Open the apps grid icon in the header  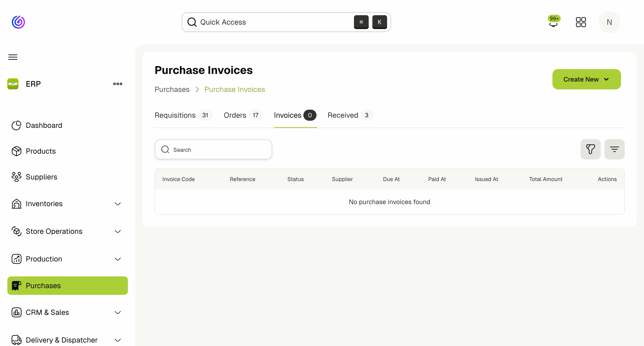tap(581, 22)
